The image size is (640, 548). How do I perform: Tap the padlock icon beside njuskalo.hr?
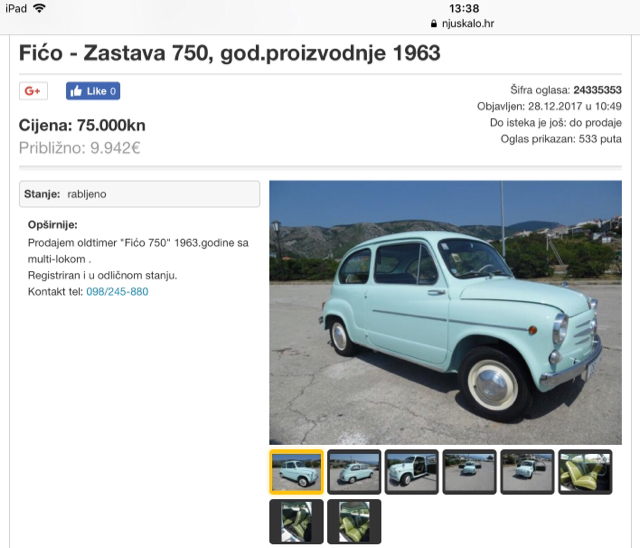coord(434,24)
